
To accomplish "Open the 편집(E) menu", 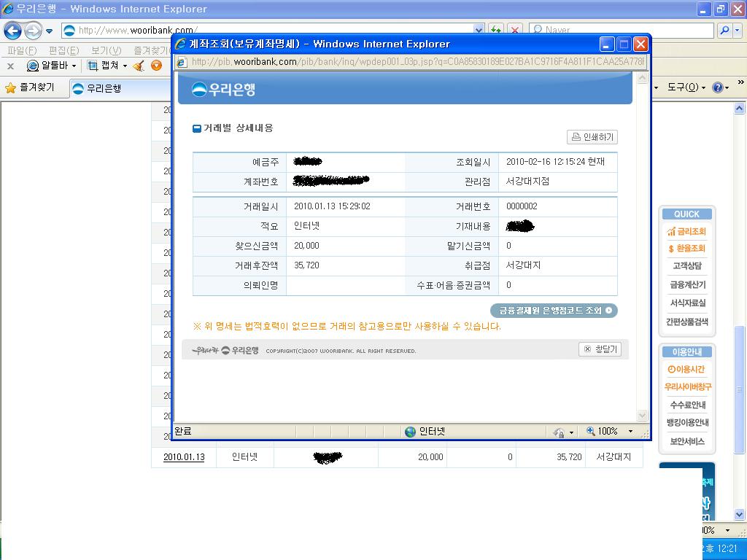I will pyautogui.click(x=64, y=50).
